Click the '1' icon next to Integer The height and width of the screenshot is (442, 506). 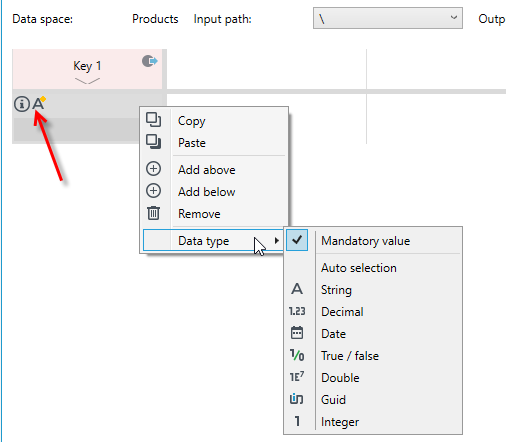pos(297,421)
